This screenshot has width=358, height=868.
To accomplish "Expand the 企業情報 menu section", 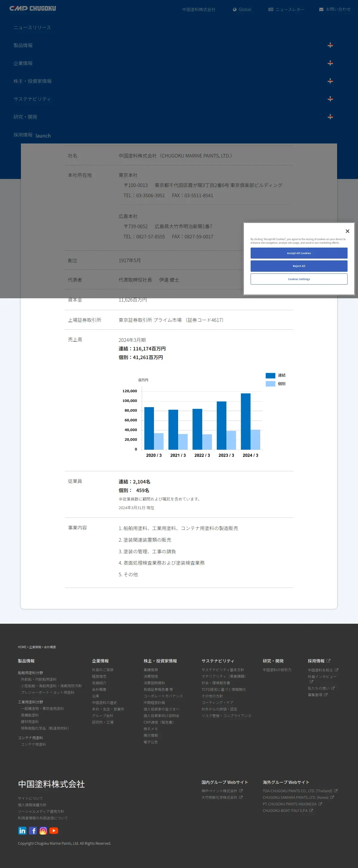I will tap(330, 63).
